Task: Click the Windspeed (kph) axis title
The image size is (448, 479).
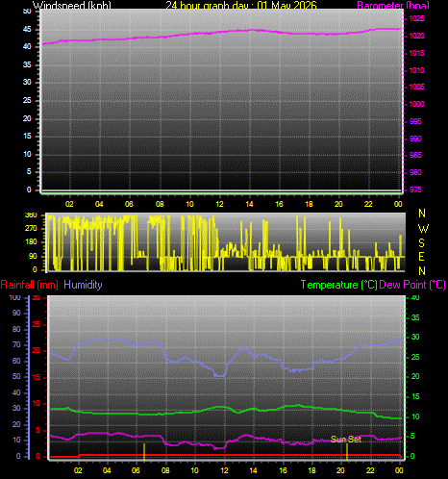Action: tap(72, 6)
